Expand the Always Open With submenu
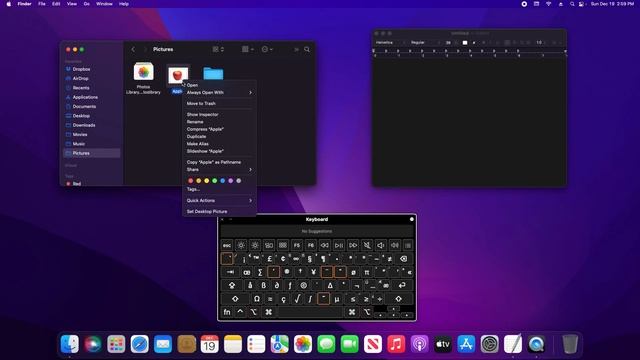The height and width of the screenshot is (360, 640). click(219, 93)
